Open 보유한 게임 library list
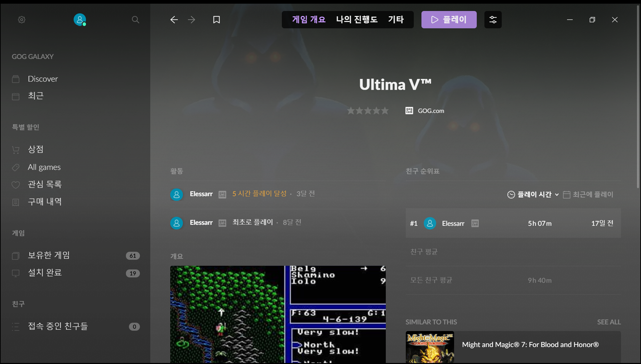 pyautogui.click(x=49, y=255)
